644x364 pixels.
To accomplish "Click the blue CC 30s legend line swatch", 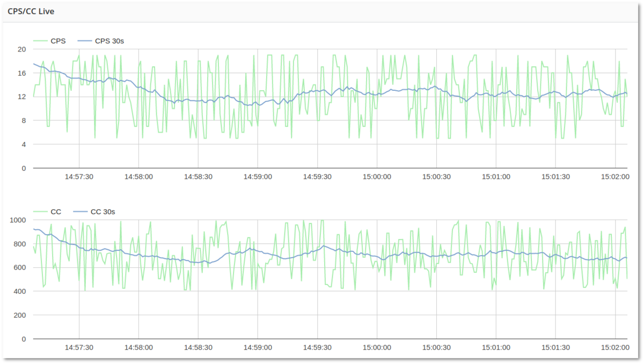I will pyautogui.click(x=81, y=212).
